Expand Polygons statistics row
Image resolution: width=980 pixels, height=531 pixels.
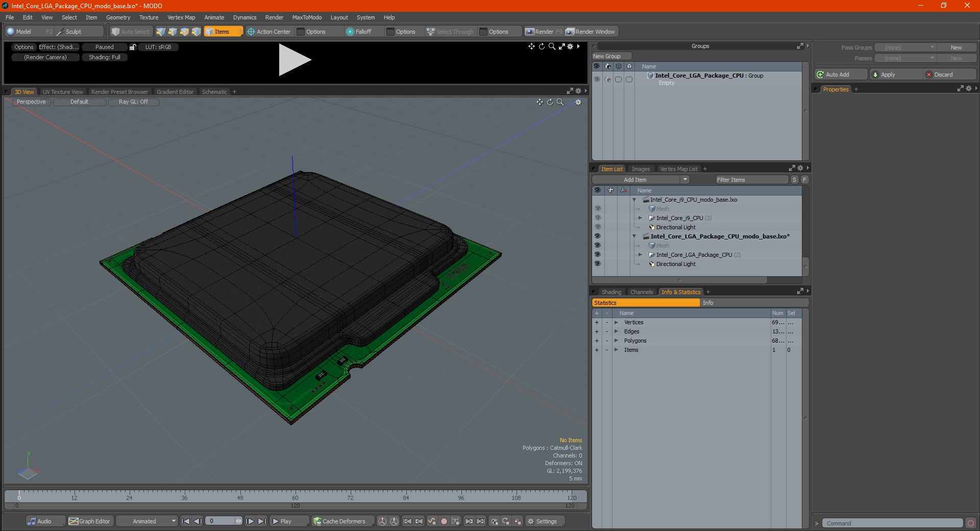(x=616, y=341)
